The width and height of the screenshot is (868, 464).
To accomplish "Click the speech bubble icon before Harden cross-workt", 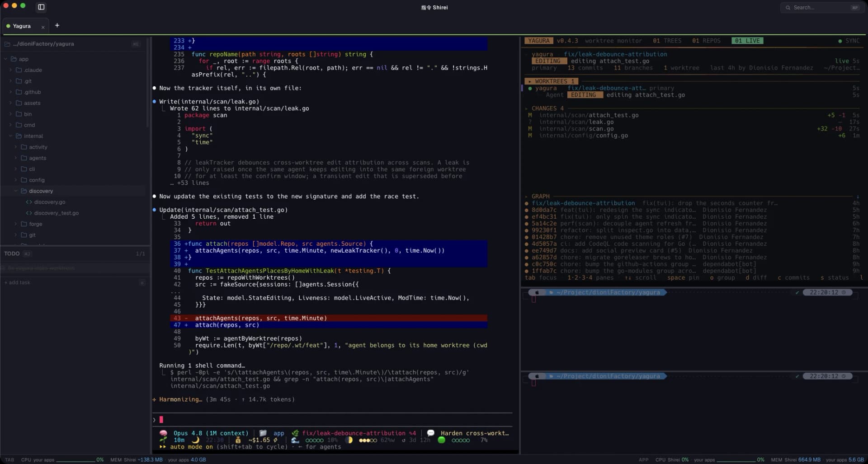I will [x=431, y=433].
